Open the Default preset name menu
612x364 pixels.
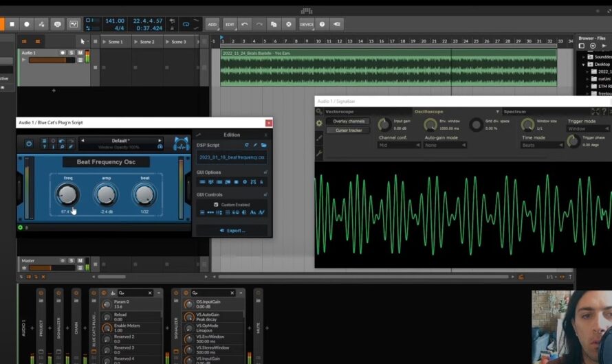(x=120, y=141)
